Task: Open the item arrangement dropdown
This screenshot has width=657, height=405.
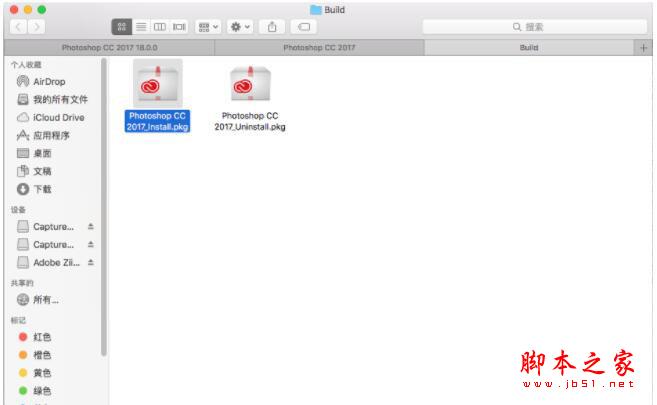Action: tap(208, 27)
